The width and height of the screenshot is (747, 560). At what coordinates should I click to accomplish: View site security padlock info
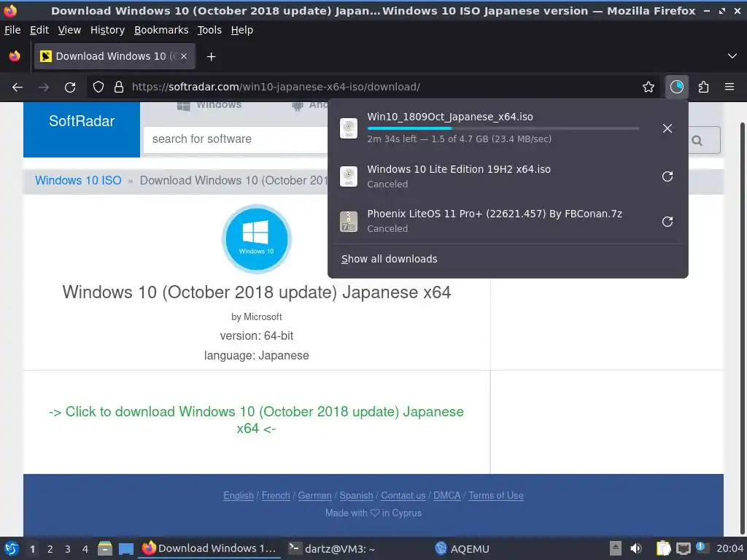[119, 87]
